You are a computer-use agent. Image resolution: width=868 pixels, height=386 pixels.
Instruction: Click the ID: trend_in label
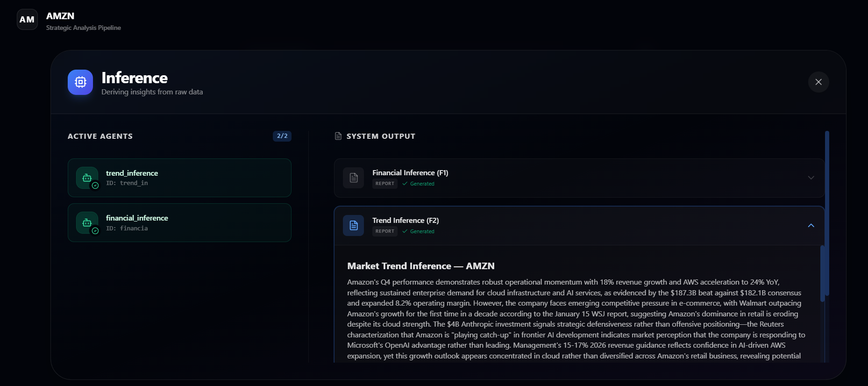pyautogui.click(x=127, y=183)
